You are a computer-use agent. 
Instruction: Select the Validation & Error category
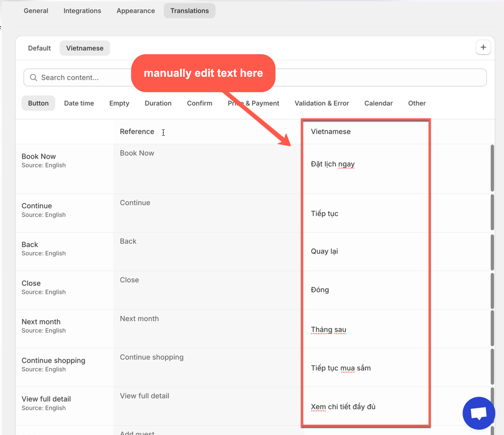pyautogui.click(x=322, y=103)
